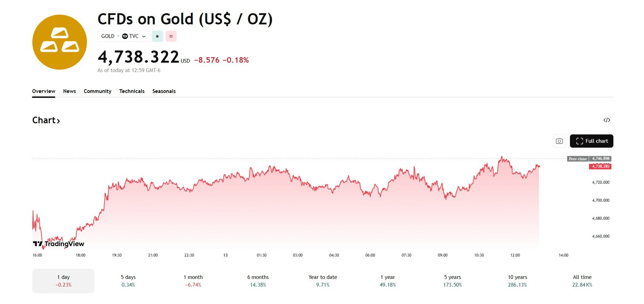This screenshot has height=304, width=644.
Task: Open the Full chart view
Action: point(591,141)
